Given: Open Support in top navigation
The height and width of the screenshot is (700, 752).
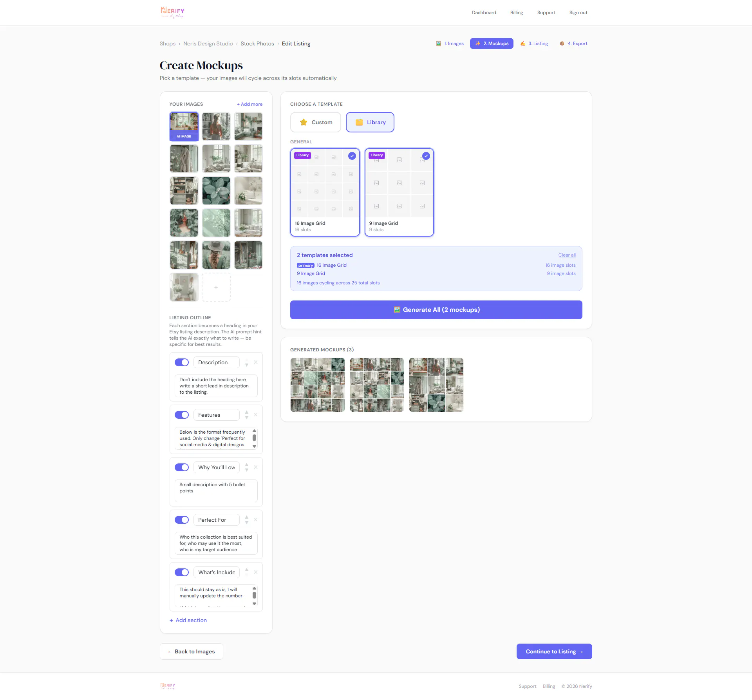Looking at the screenshot, I should point(546,13).
